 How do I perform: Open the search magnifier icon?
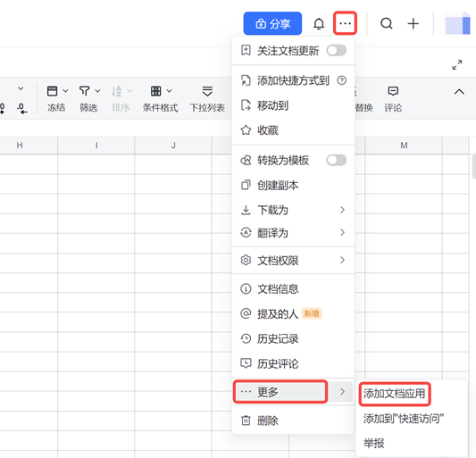click(387, 23)
